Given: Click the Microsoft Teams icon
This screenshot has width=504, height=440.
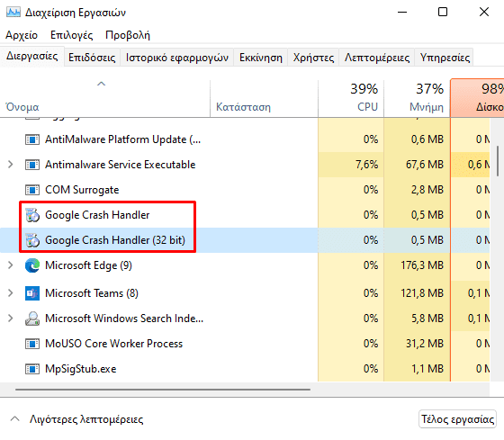Looking at the screenshot, I should click(32, 293).
